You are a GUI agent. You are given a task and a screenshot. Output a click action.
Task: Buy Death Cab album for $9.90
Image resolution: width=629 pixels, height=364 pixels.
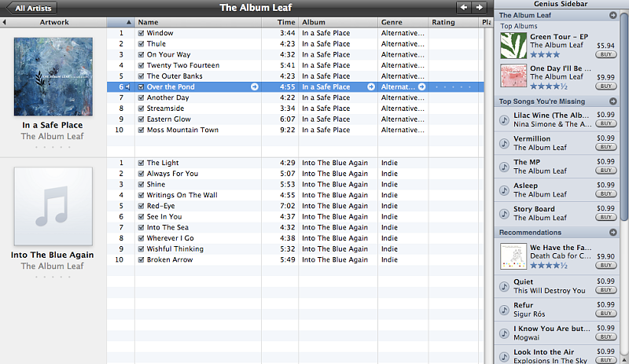tap(605, 265)
